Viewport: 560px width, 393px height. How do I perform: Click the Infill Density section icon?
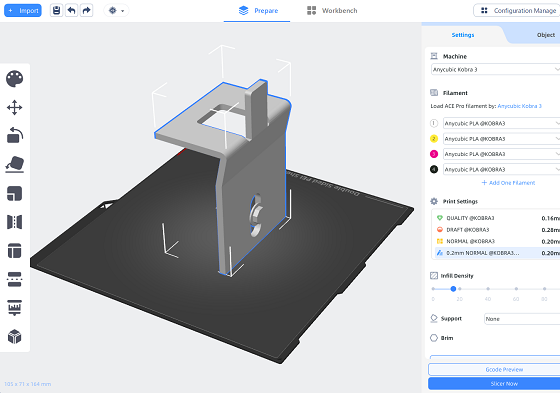click(434, 275)
